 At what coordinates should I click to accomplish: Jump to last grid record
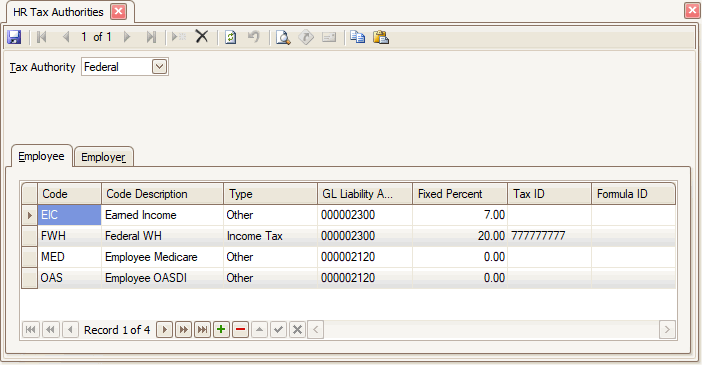coord(202,330)
